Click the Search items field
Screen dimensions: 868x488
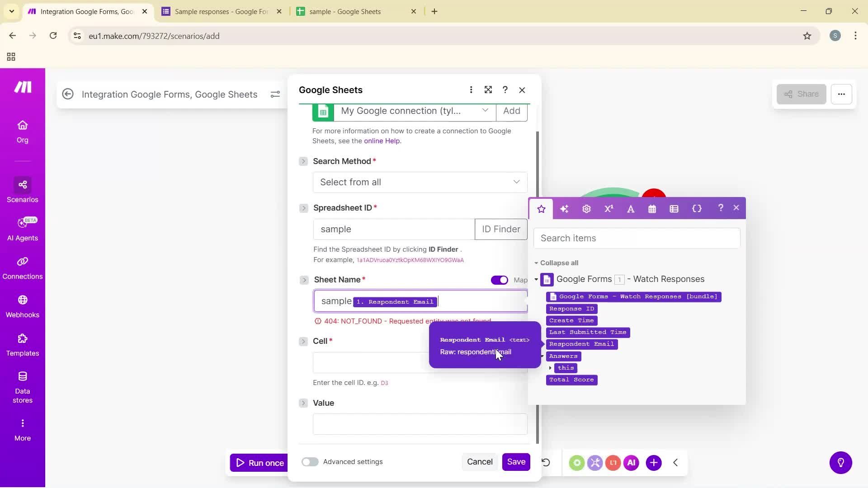(x=637, y=238)
